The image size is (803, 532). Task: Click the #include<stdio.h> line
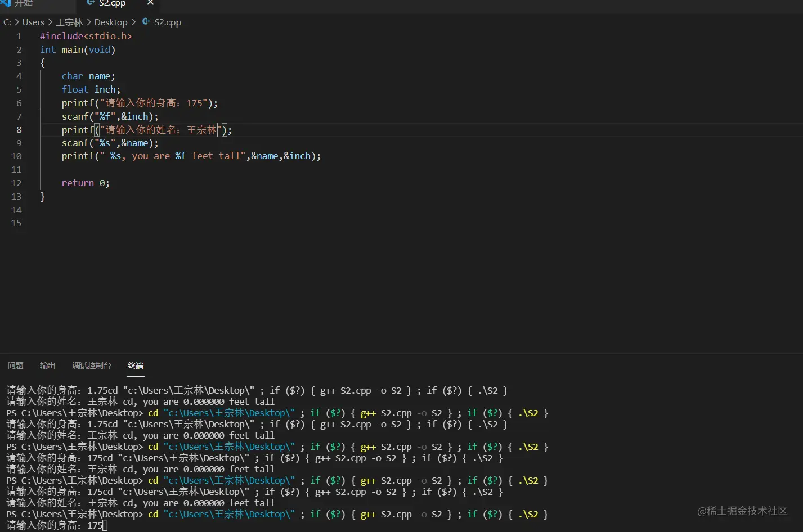tap(86, 36)
